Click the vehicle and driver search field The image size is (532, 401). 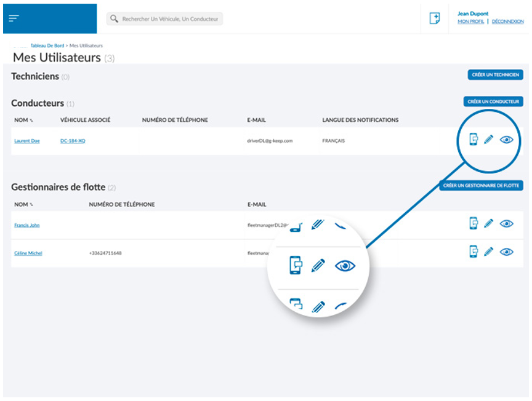[169, 19]
